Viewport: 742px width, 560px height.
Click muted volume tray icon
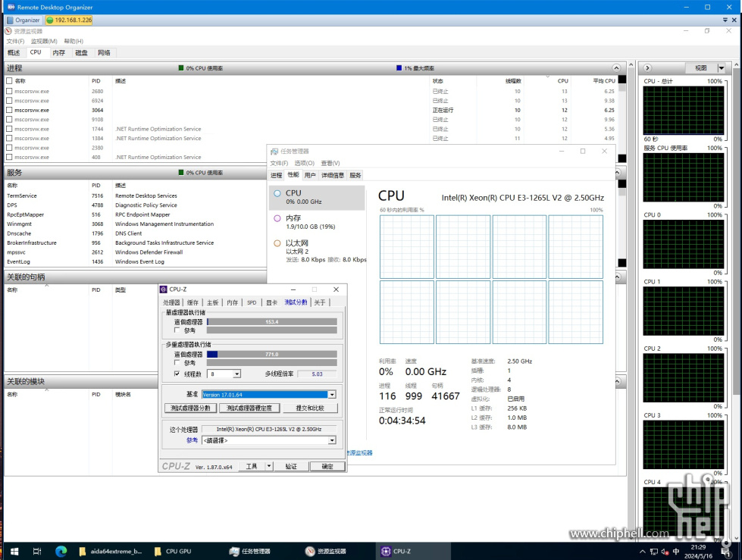(665, 552)
